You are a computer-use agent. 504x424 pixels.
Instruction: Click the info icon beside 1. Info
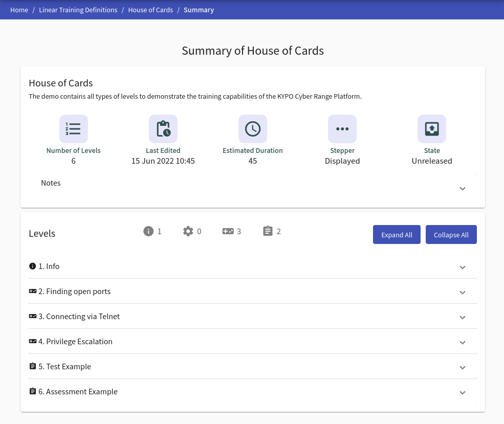(x=32, y=266)
